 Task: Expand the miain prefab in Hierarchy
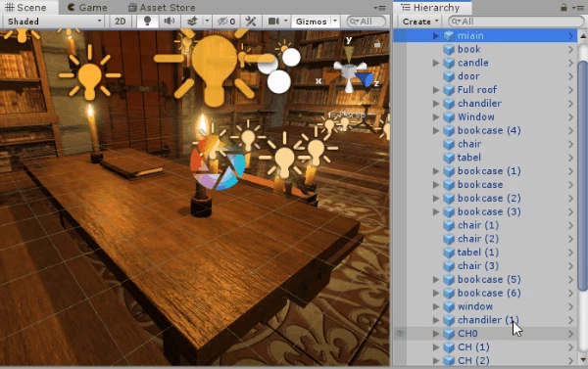(435, 35)
